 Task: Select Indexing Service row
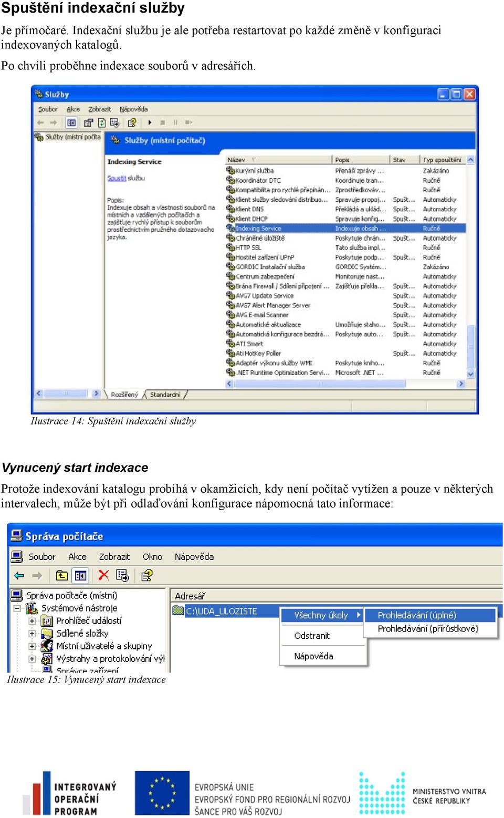point(345,229)
